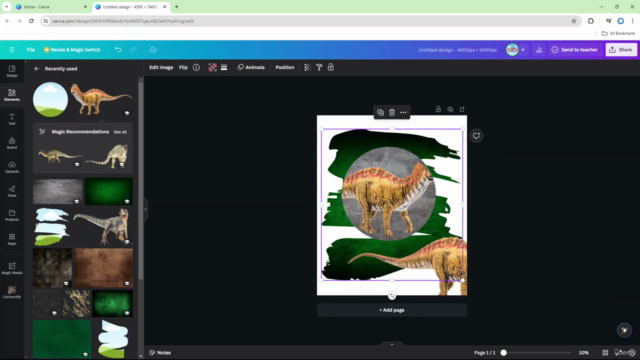
Task: Duplicate the selected element in floating toolbar
Action: click(x=380, y=112)
